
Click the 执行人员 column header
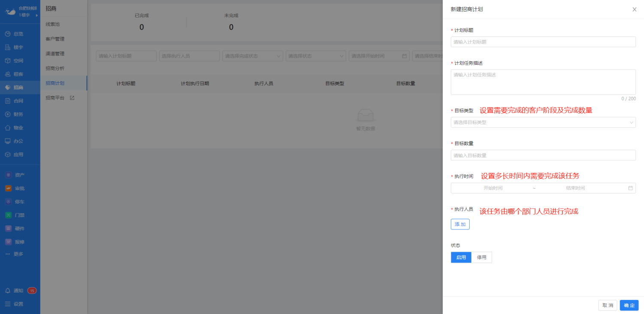264,83
